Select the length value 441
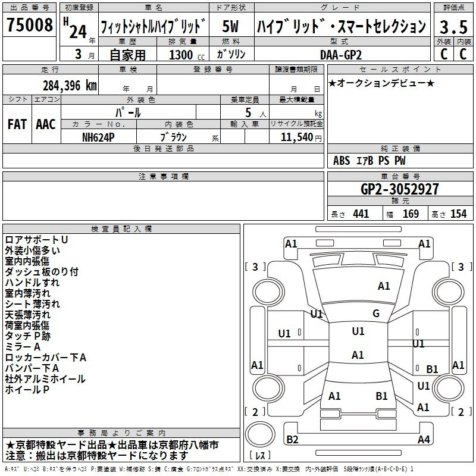The height and width of the screenshot is (476, 476). point(361,214)
